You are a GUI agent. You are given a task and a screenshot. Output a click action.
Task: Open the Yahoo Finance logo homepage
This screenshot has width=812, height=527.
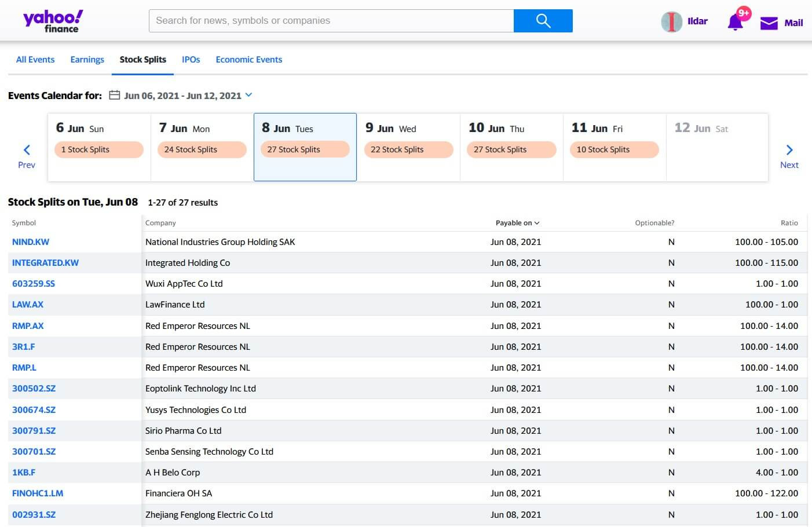(53, 21)
